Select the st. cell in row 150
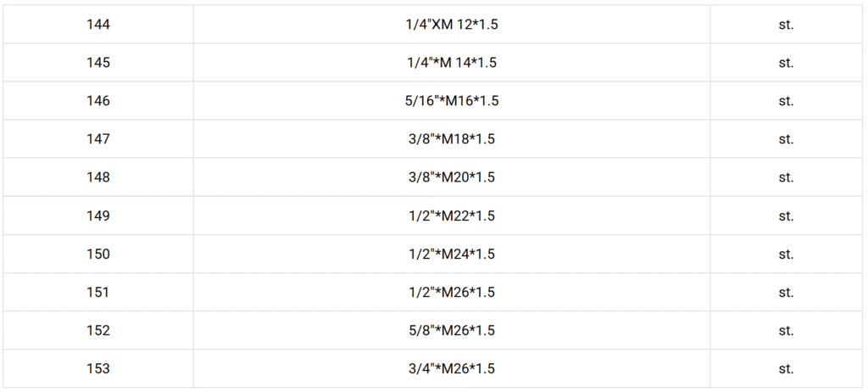 point(786,254)
